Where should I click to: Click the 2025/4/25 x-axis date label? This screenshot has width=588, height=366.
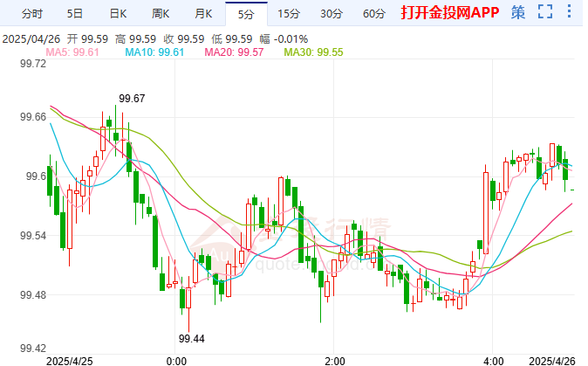[x=70, y=361]
